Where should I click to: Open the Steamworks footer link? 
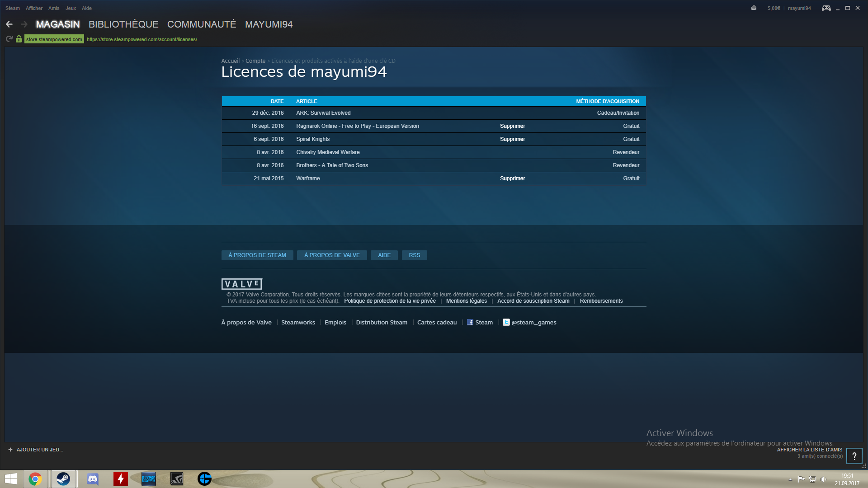click(x=298, y=322)
